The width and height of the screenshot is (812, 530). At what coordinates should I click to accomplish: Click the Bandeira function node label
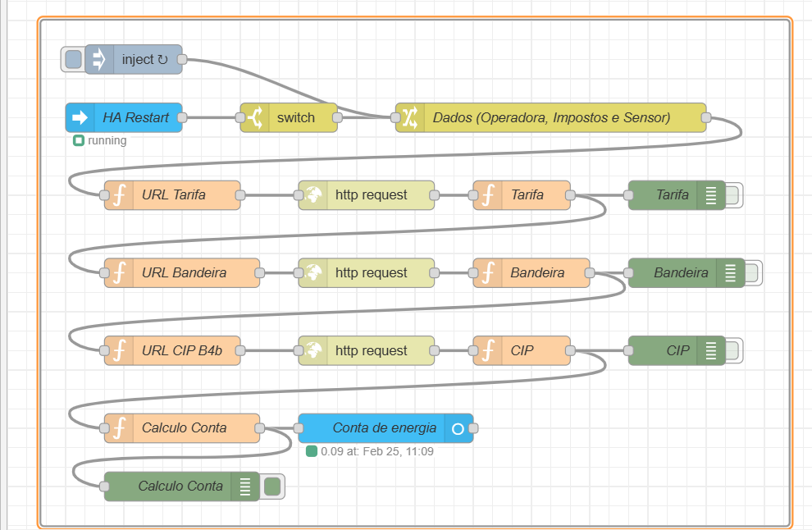537,272
